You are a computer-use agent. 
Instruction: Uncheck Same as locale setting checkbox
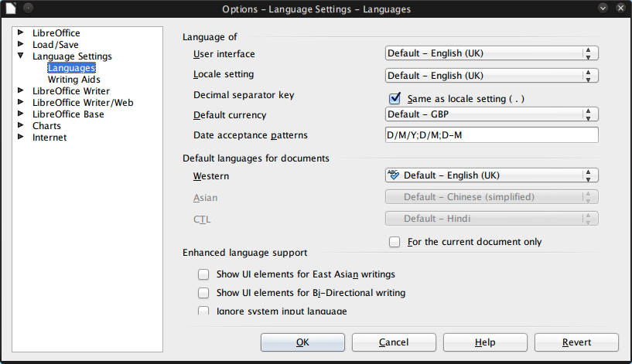tap(395, 99)
